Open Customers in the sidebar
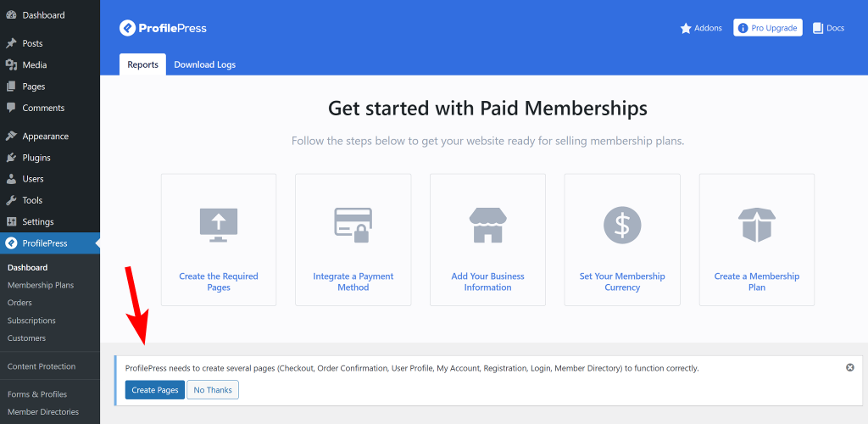 tap(26, 338)
